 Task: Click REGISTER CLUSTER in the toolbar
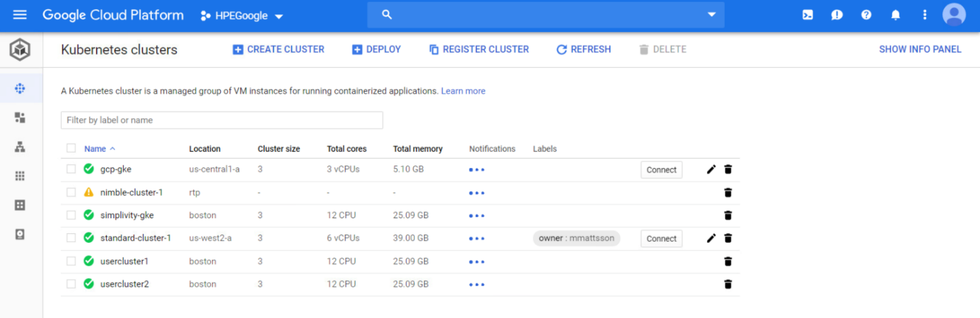click(479, 49)
